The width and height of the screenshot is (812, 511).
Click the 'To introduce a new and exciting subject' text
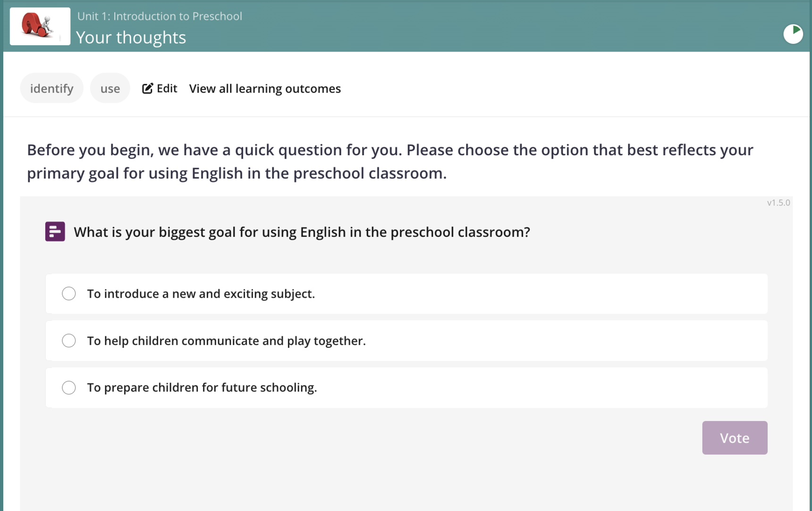[x=201, y=293]
